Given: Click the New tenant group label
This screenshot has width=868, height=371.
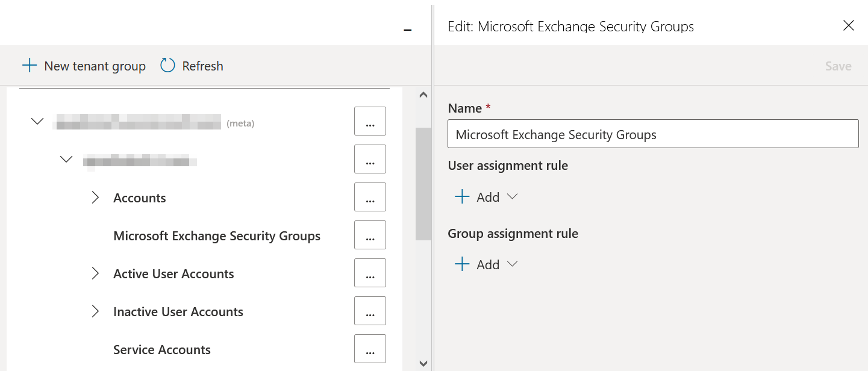Looking at the screenshot, I should click(95, 66).
